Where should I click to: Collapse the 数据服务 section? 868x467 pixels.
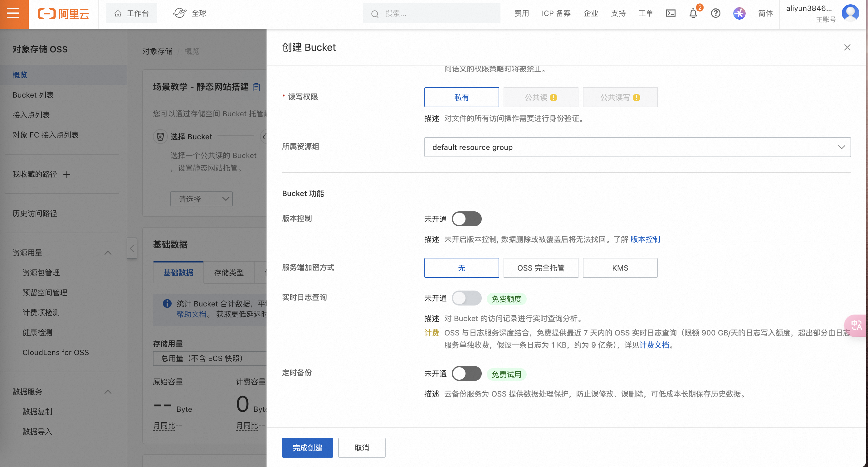coord(108,392)
